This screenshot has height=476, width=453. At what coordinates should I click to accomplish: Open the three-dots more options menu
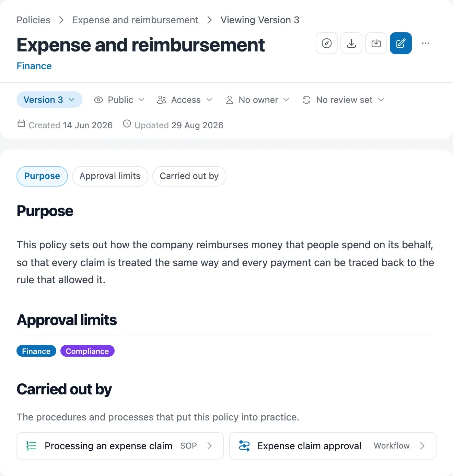point(426,43)
